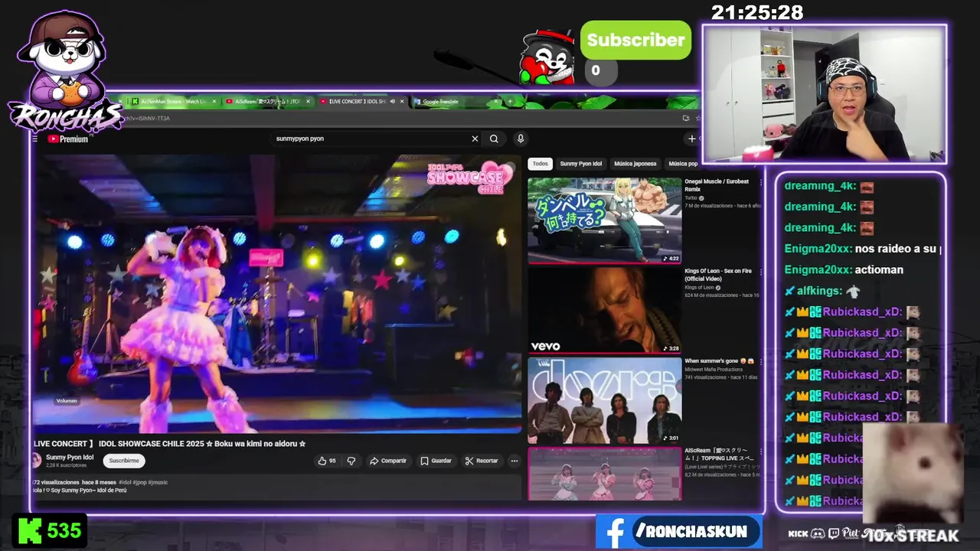Open options menu for Kings Of Leon video
The width and height of the screenshot is (980, 551).
click(x=760, y=272)
